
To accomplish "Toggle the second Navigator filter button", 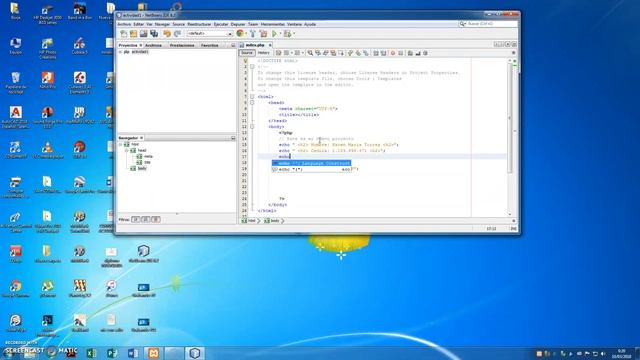I will 145,220.
